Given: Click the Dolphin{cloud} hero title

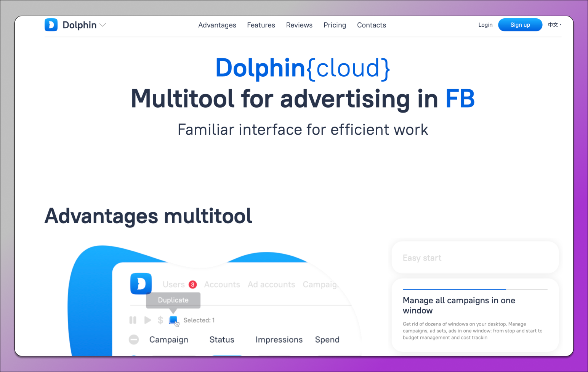Looking at the screenshot, I should pyautogui.click(x=303, y=68).
